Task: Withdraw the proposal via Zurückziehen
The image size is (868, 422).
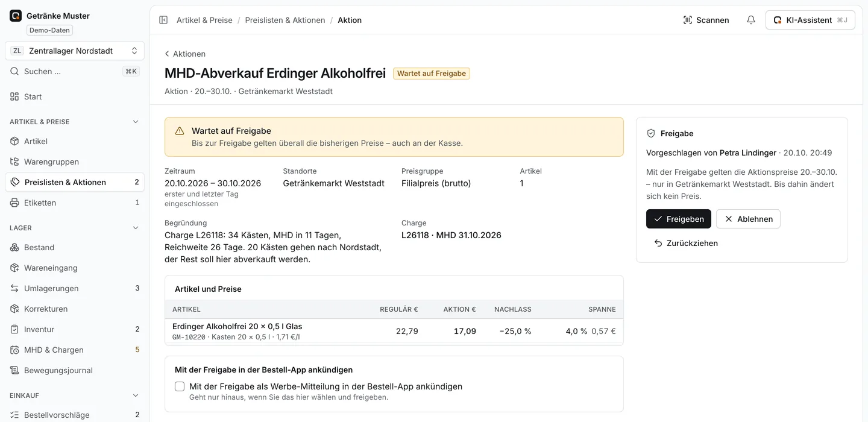Action: coord(685,243)
